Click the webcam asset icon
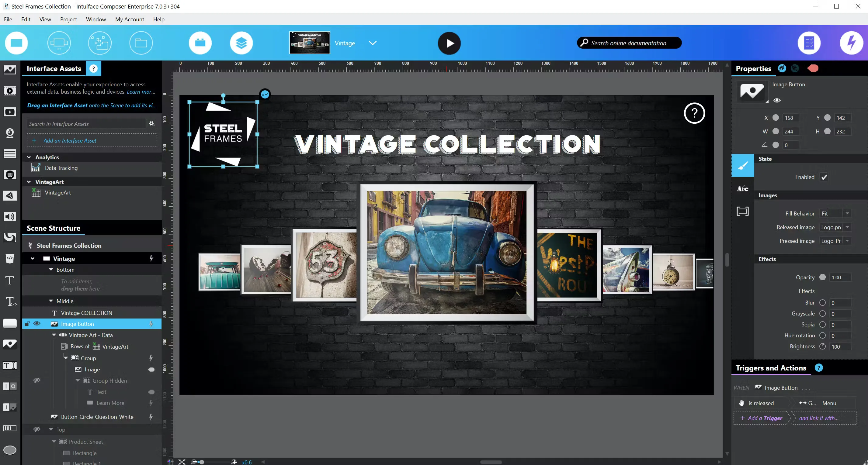The height and width of the screenshot is (465, 868). click(10, 133)
